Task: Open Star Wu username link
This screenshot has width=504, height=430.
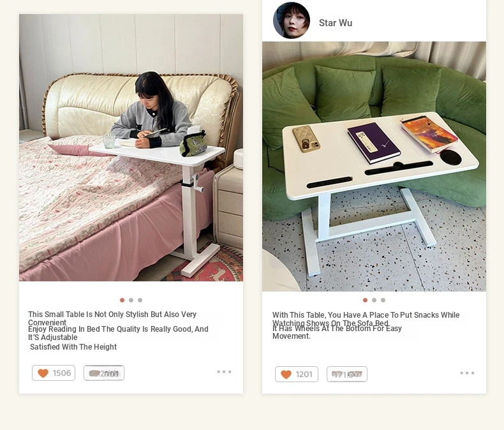Action: [336, 23]
